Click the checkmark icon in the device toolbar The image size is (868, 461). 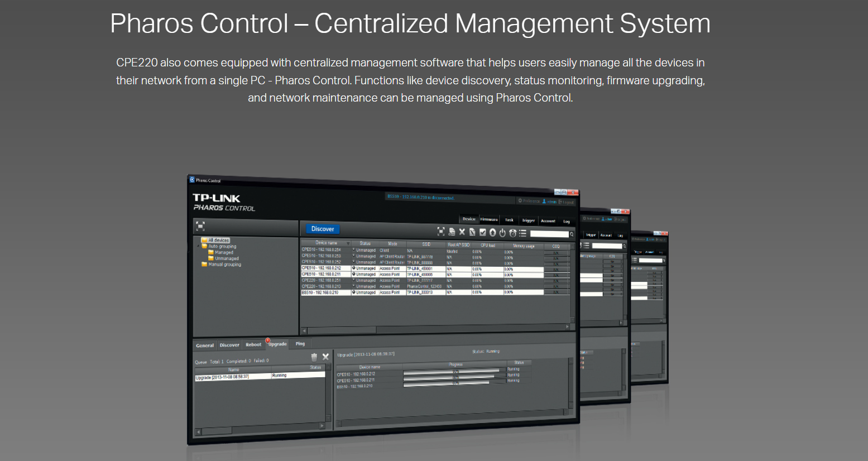tap(482, 232)
